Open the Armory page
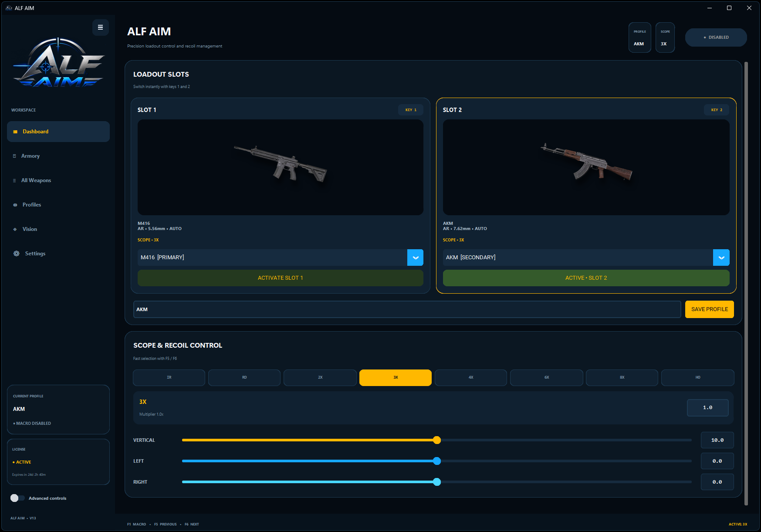The height and width of the screenshot is (532, 761). tap(58, 156)
